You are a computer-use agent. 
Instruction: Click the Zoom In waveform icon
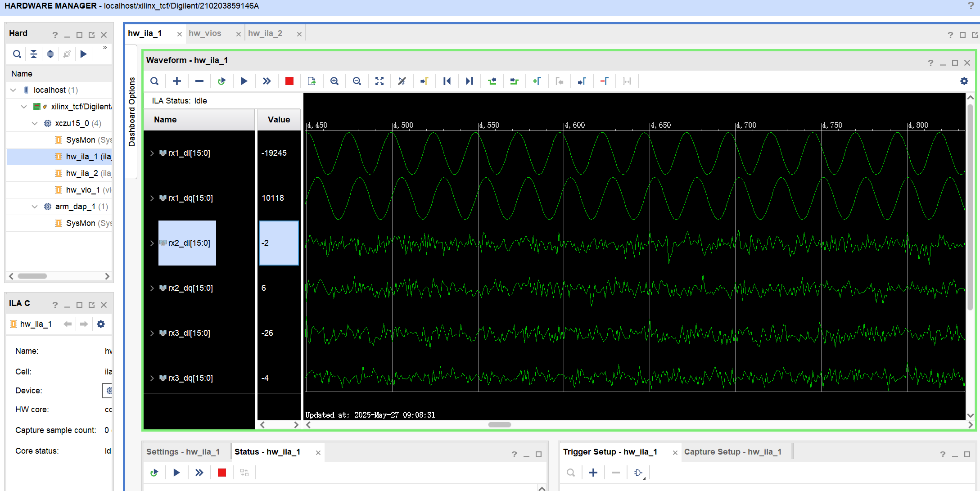pyautogui.click(x=334, y=81)
